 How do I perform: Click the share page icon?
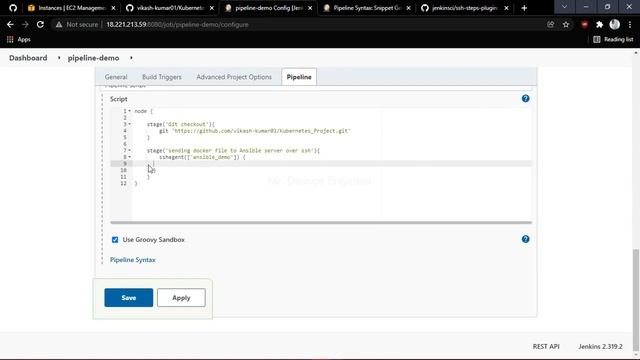551,24
